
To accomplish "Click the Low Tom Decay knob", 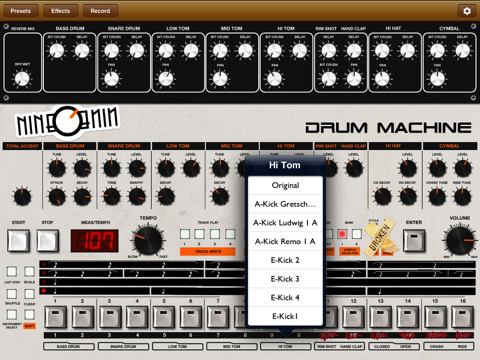I will point(166,197).
